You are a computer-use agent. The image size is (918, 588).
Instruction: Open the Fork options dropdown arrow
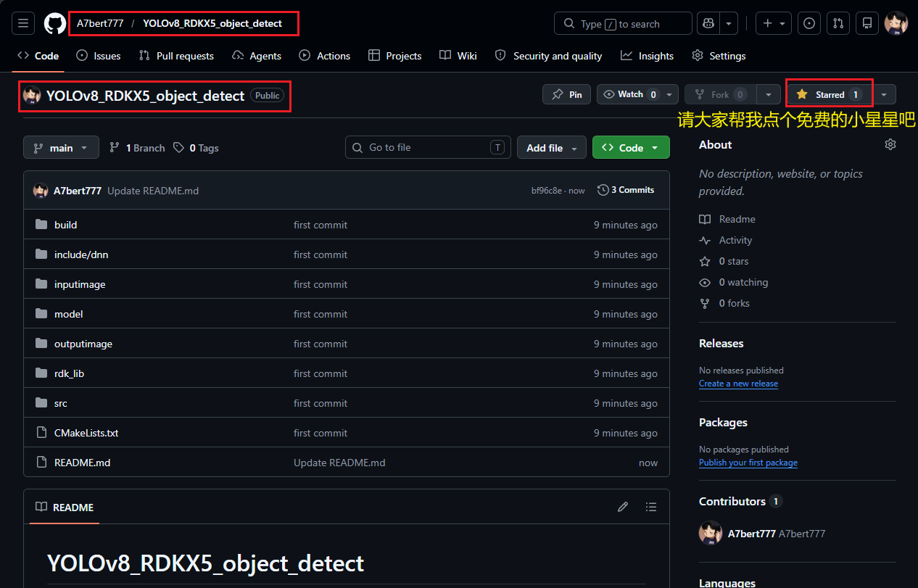coord(769,94)
